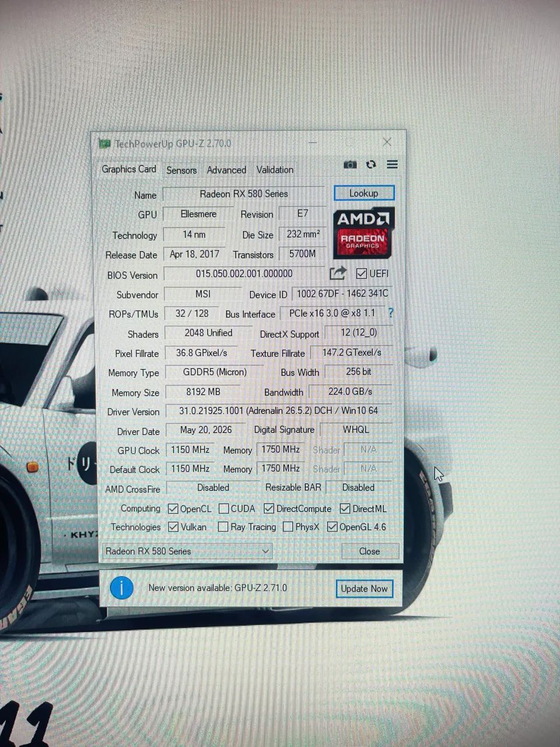The width and height of the screenshot is (560, 747).
Task: Click the Default Clock value 1150 MHz
Action: (x=190, y=469)
